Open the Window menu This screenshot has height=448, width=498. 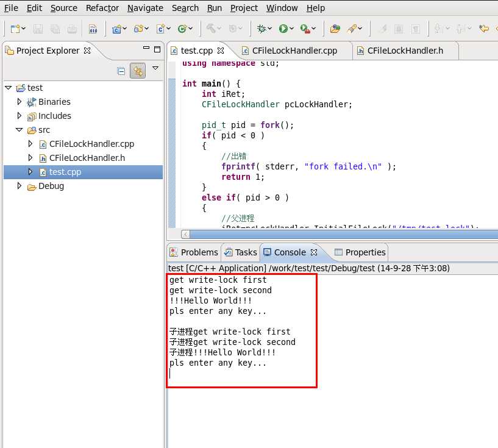pyautogui.click(x=282, y=8)
